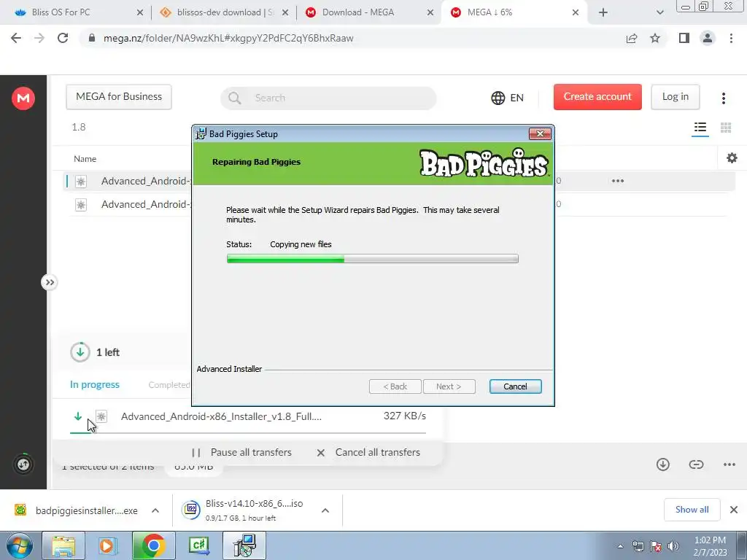This screenshot has height=560, width=747.
Task: Open the Chrome three-dot menu
Action: point(731,38)
